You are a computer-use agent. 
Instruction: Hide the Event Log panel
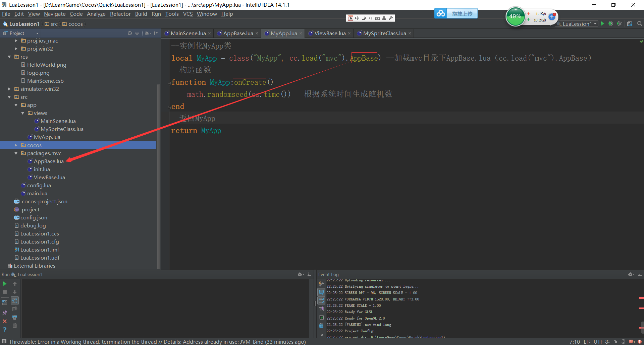(x=640, y=274)
